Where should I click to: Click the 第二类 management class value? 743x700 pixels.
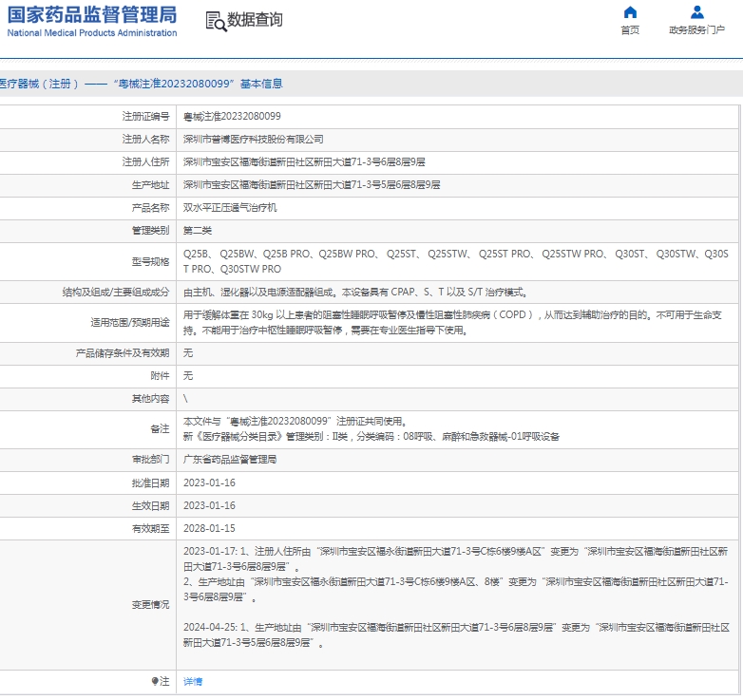pos(198,230)
